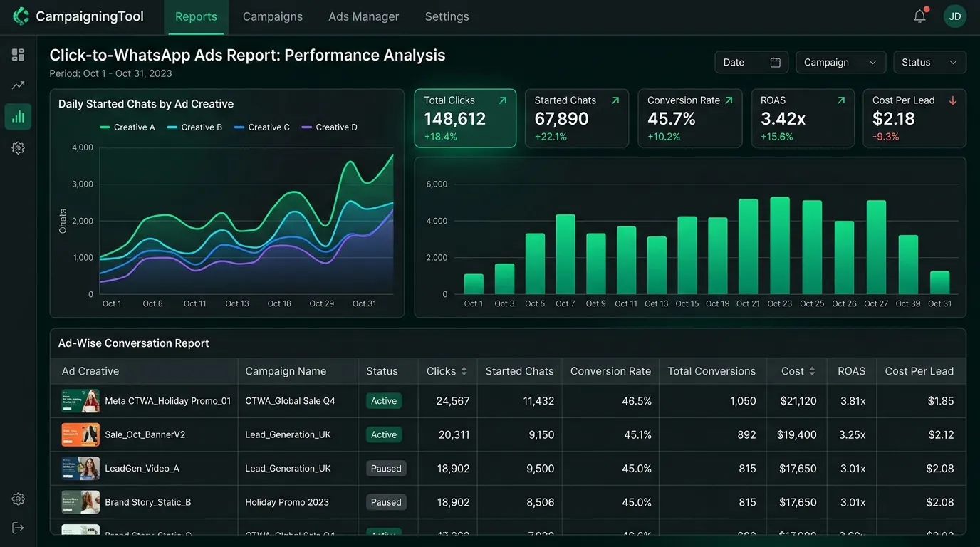Screen dimensions: 980x547
Task: Open thumbnail of Meta CTWA_Holiday Promo_01
Action: [80, 401]
